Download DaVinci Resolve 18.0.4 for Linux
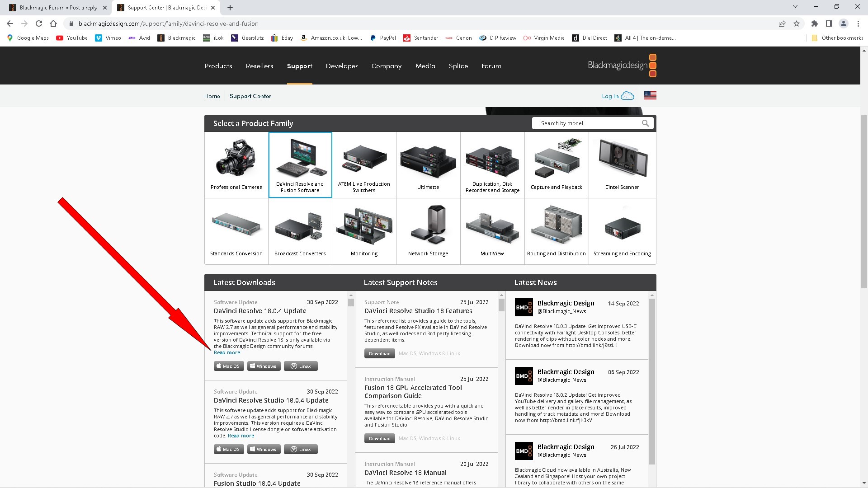The width and height of the screenshot is (868, 488). point(301,366)
